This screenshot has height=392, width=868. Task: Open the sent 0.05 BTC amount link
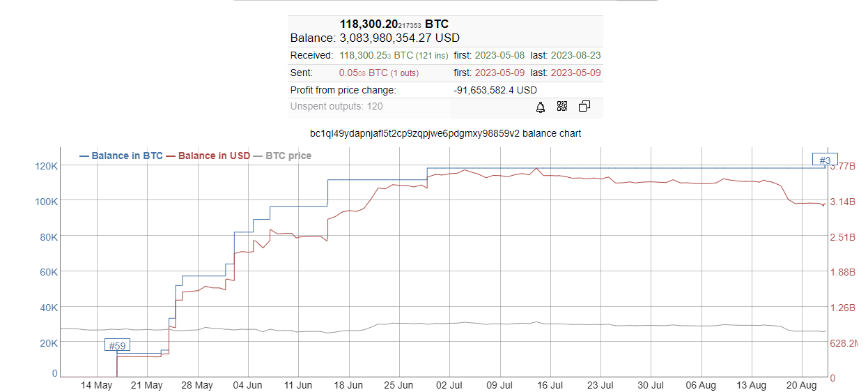(x=363, y=73)
